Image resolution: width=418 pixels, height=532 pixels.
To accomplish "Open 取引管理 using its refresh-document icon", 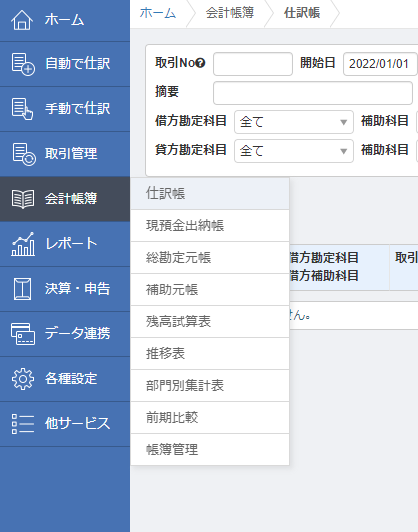I will (x=23, y=154).
